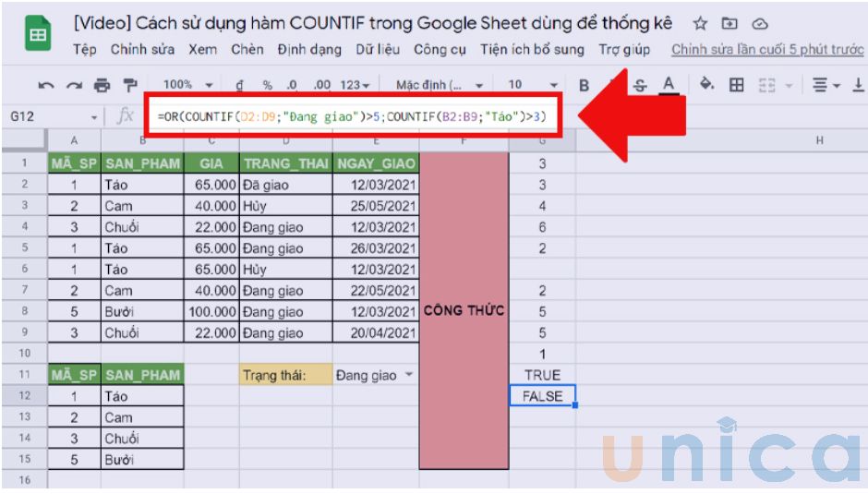Redo the last undone action
The image size is (868, 494).
(74, 85)
